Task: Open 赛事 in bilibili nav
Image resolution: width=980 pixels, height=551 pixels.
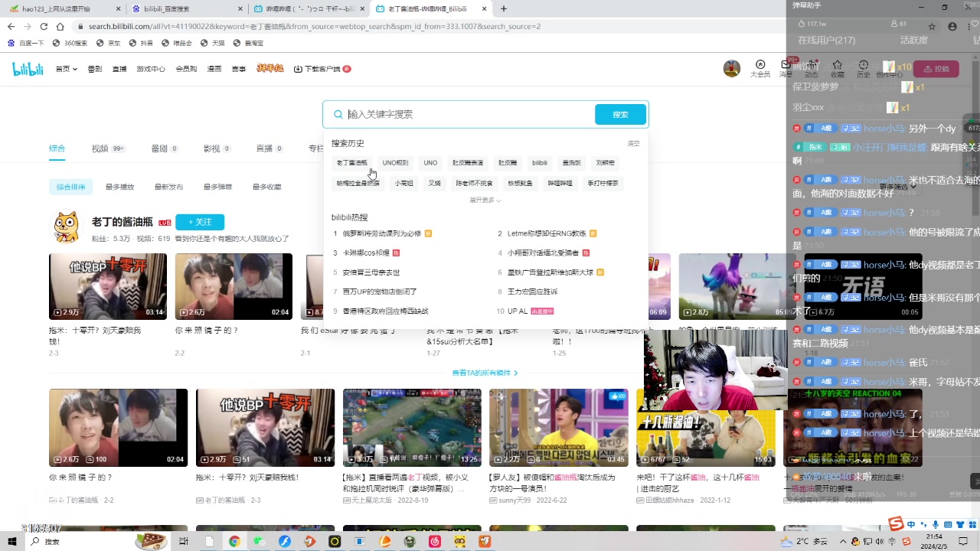Action: pyautogui.click(x=239, y=69)
